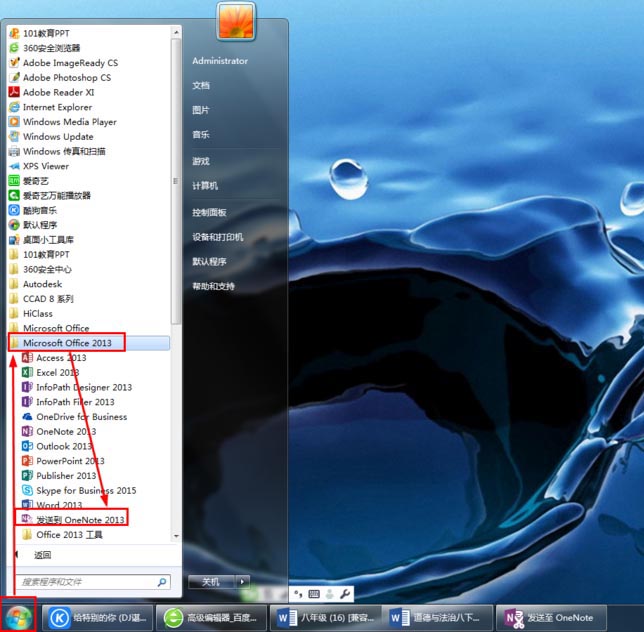Open 爱奇艺 program icon
Screen dimensions: 644x632
(x=14, y=181)
